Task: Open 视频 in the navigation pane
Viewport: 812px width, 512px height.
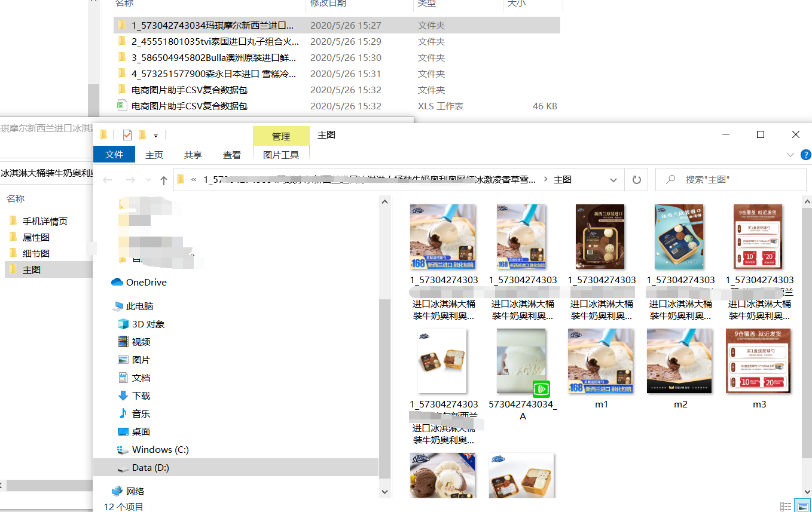Action: coord(134,342)
